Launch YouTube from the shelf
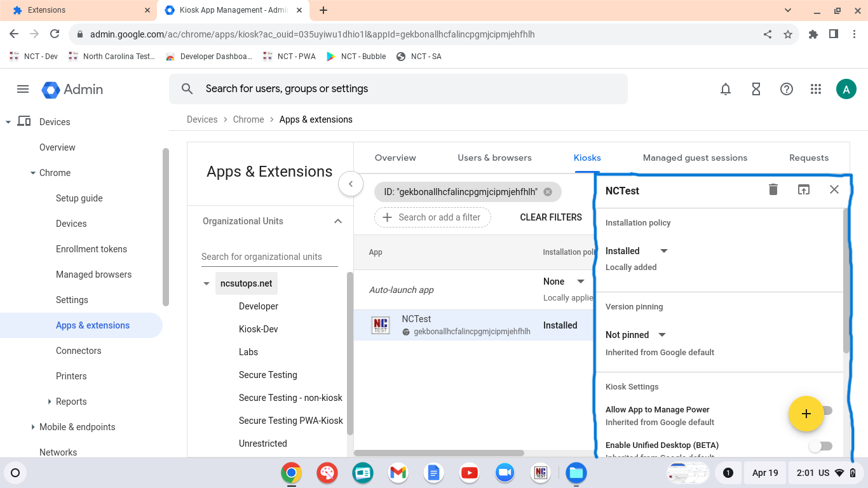Viewport: 868px width, 488px height. [x=469, y=473]
